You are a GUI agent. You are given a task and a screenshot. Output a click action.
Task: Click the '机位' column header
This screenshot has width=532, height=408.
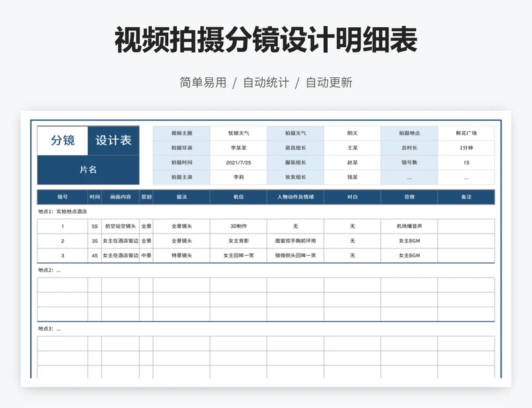coord(239,197)
